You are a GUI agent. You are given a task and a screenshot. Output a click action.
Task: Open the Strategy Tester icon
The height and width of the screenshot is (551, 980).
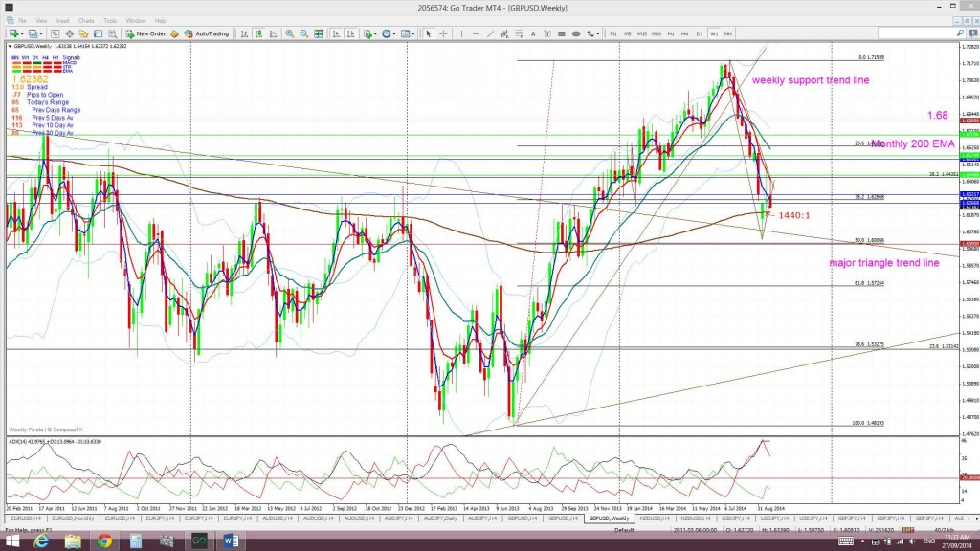coord(113,33)
